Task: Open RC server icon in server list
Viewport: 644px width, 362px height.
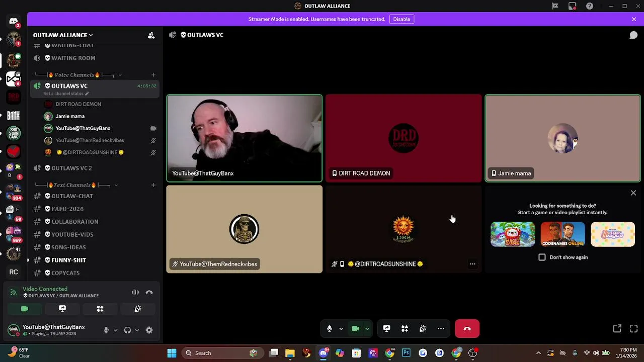Action: 14,272
